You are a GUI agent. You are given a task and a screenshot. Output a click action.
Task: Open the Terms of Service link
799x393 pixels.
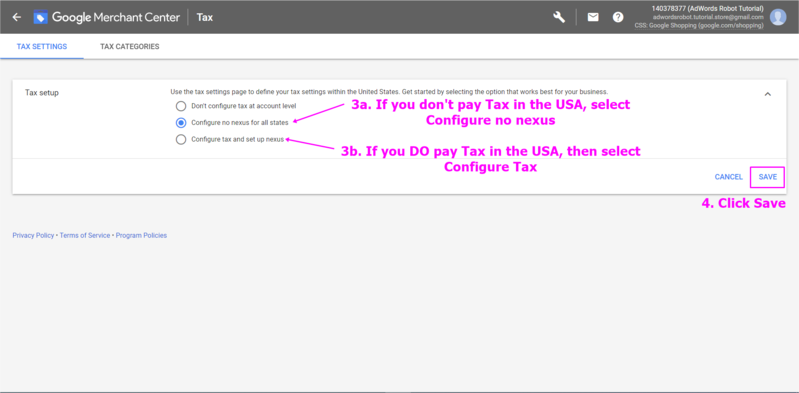[x=85, y=235]
